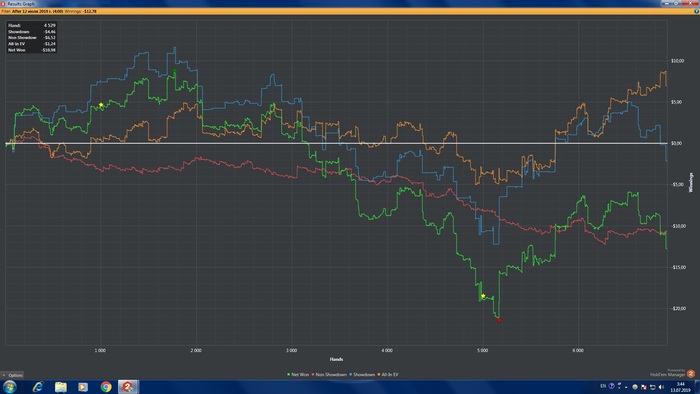
Task: Click the filter bar text 'After 12'
Action: tap(18, 11)
